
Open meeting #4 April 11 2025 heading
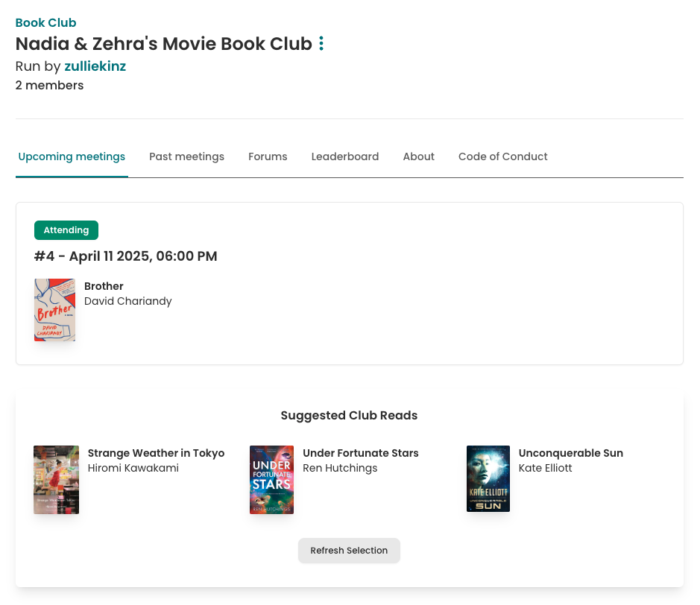pos(126,256)
